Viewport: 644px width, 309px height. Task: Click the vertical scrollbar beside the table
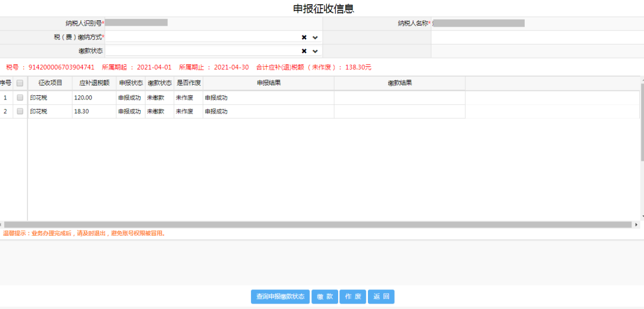642,121
